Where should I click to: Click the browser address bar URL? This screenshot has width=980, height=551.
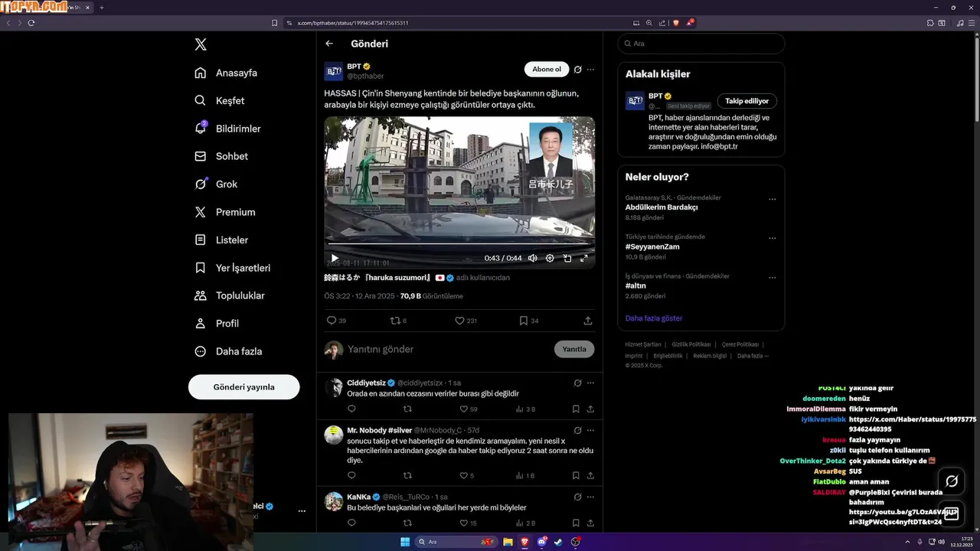point(353,23)
